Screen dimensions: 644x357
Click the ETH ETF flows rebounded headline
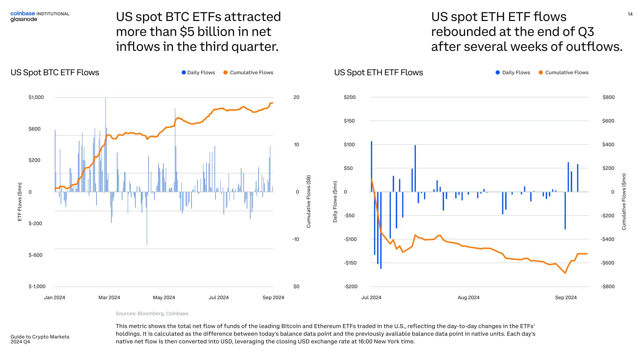tap(527, 32)
